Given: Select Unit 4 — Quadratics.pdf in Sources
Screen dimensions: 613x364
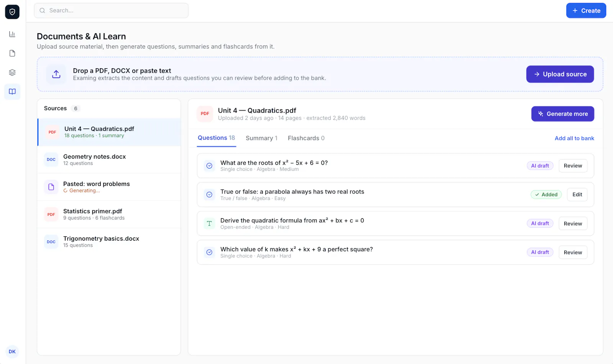Looking at the screenshot, I should tap(109, 132).
